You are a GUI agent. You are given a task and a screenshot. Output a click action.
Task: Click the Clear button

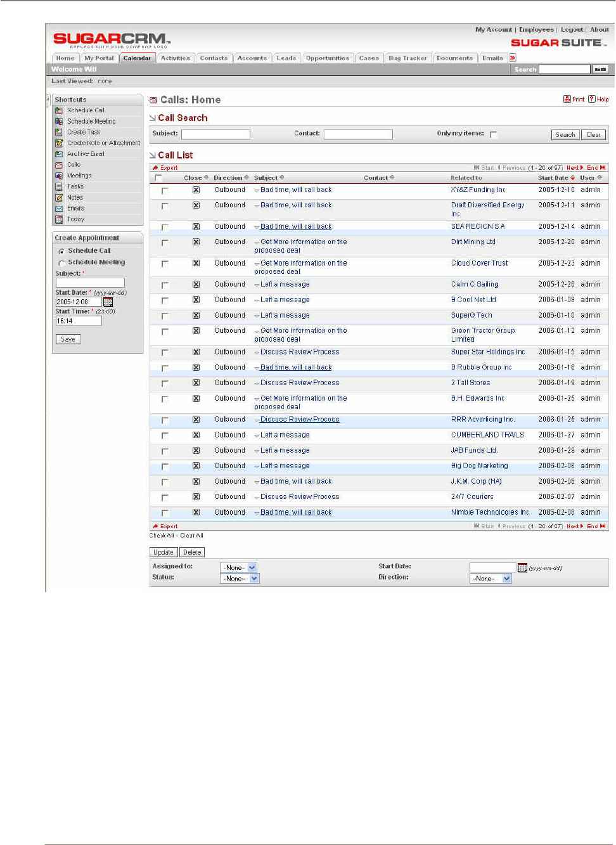coord(593,134)
